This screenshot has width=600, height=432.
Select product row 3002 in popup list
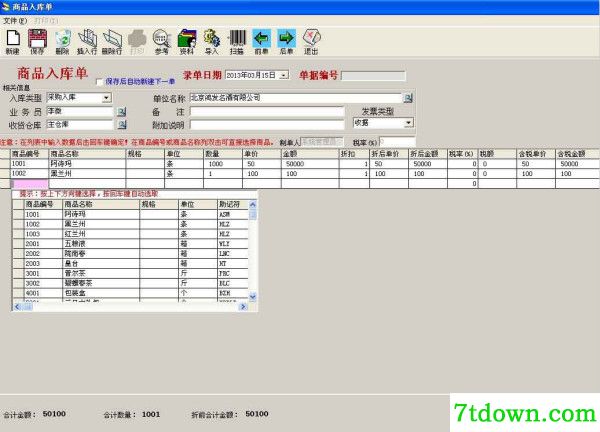tap(130, 284)
